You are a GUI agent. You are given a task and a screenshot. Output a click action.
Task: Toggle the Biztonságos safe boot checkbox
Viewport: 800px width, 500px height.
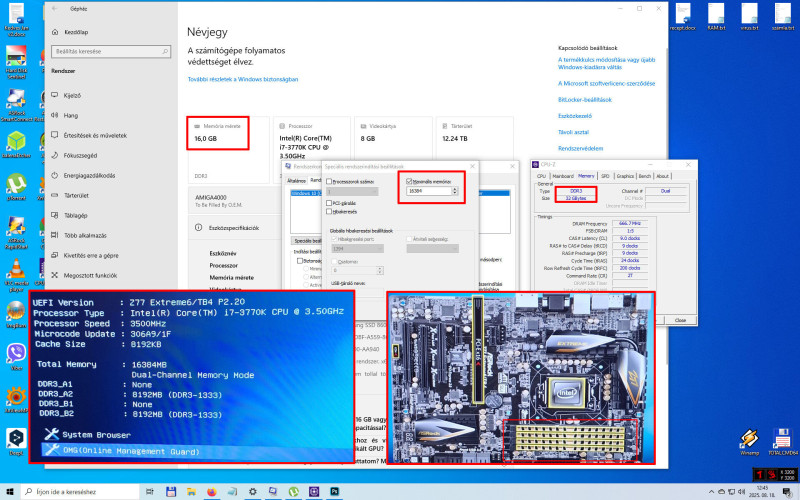pos(300,261)
